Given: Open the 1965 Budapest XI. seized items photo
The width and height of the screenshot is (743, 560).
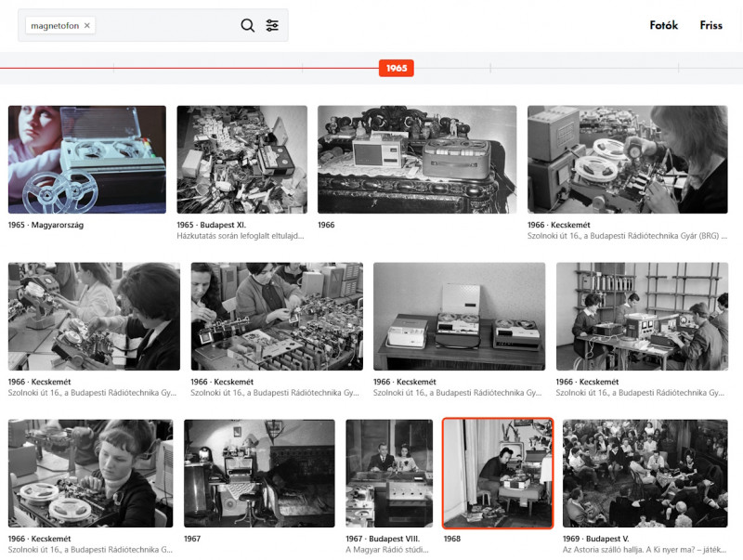Looking at the screenshot, I should coord(241,159).
